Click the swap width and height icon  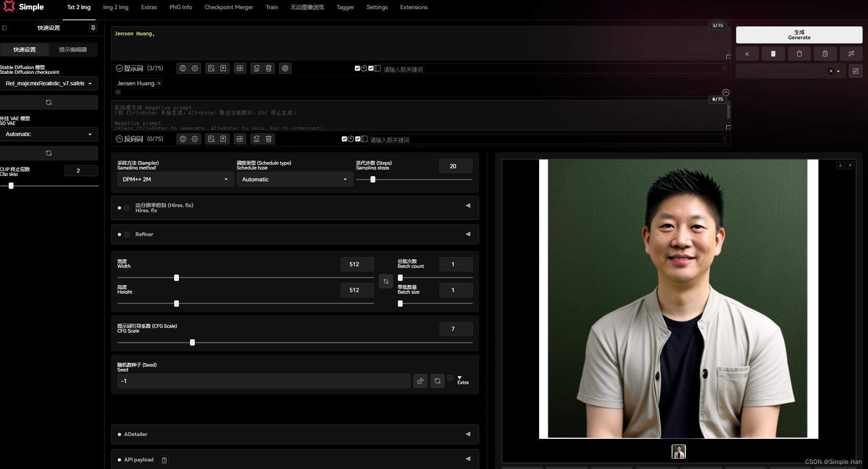[386, 281]
